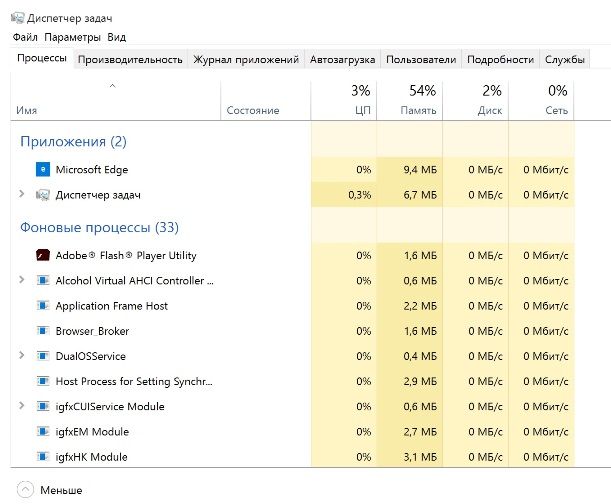
Task: Expand the igfxCUIService Module row
Action: [x=22, y=405]
